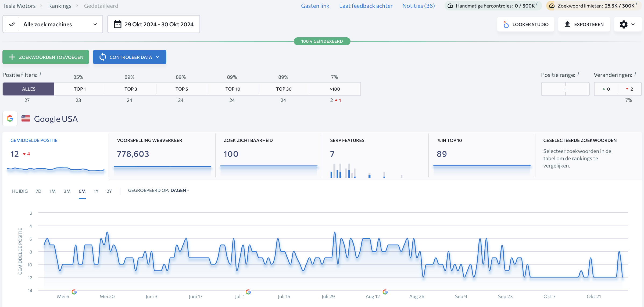This screenshot has height=307, width=644.
Task: Select the TOP 1 position filter
Action: click(80, 89)
